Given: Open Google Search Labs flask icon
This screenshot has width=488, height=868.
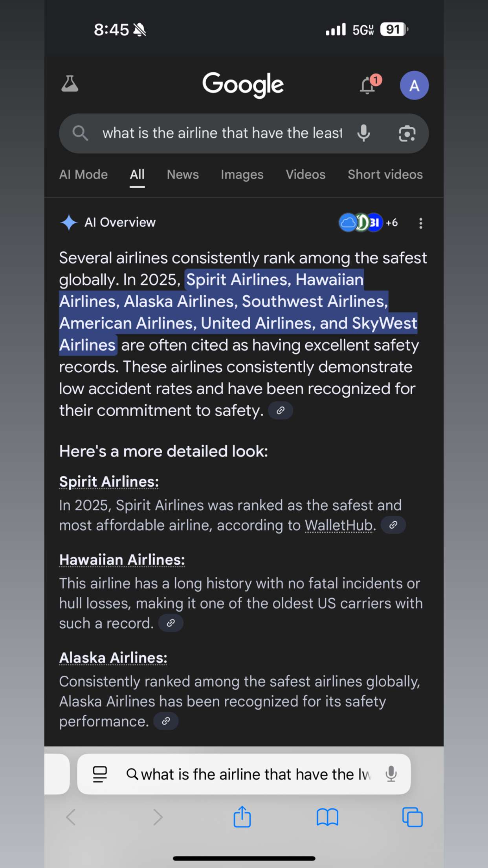Looking at the screenshot, I should coord(70,84).
